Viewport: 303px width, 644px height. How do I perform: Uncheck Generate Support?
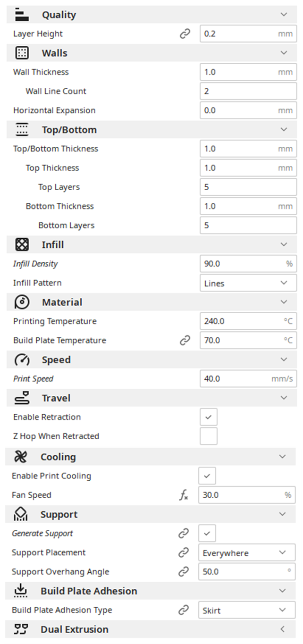click(x=207, y=534)
